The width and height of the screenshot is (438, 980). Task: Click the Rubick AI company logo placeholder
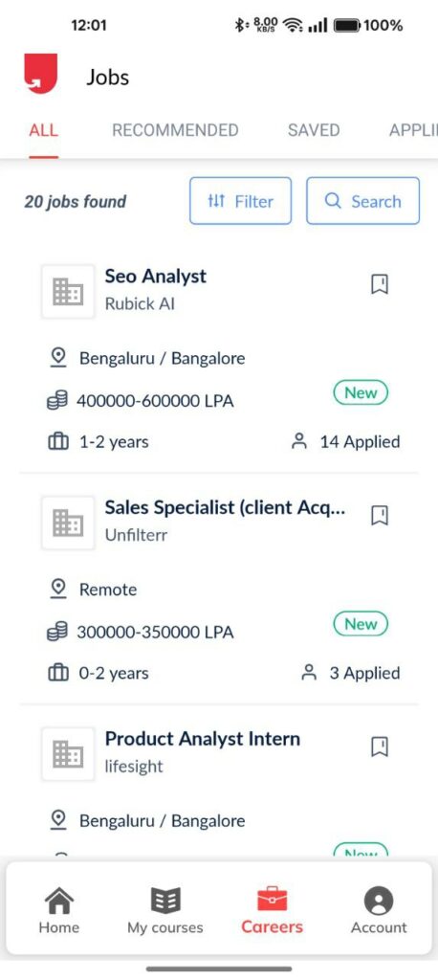(68, 292)
